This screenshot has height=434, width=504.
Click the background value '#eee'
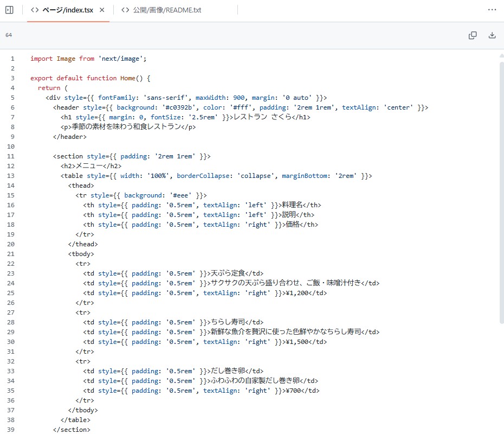point(180,195)
